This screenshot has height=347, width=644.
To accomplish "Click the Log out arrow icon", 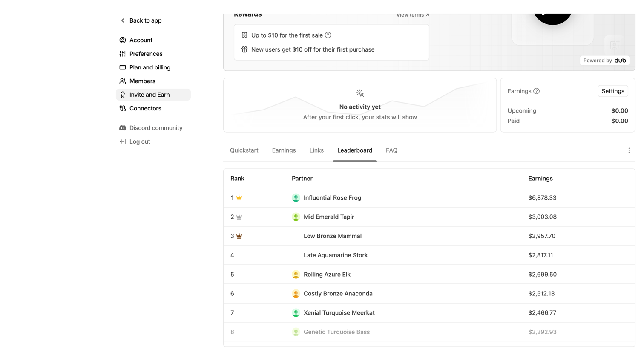I will (x=123, y=142).
